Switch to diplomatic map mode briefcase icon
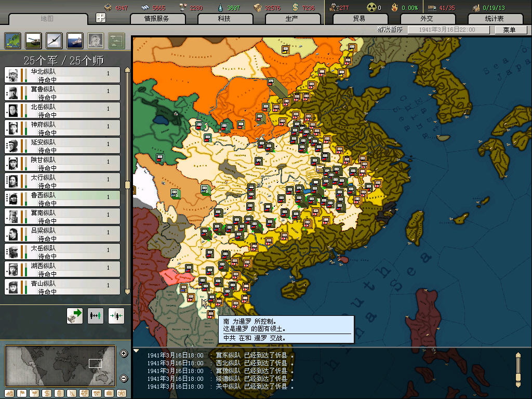Image resolution: width=532 pixels, height=399 pixels. (109, 393)
